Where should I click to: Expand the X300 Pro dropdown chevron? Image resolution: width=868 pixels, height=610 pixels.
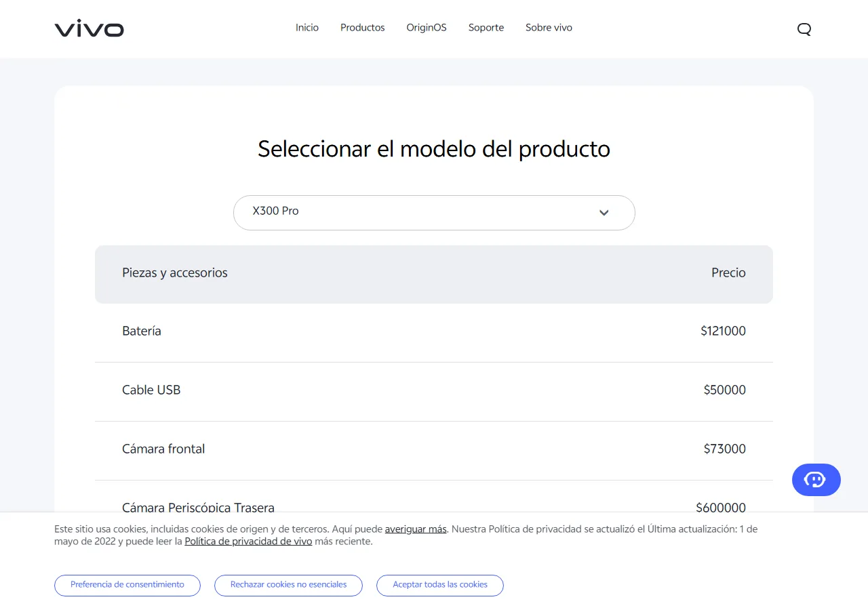pos(604,213)
